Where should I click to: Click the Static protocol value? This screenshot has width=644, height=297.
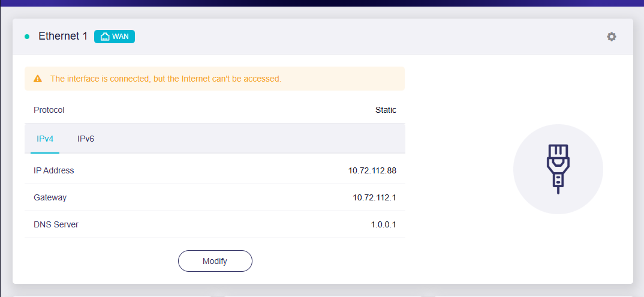coord(386,110)
